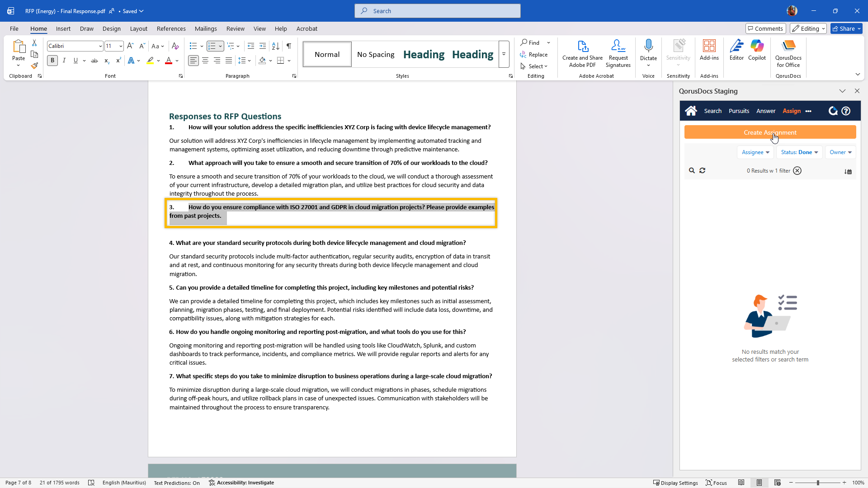This screenshot has height=488, width=868.
Task: Click the zoom slider in status bar
Action: (x=817, y=483)
